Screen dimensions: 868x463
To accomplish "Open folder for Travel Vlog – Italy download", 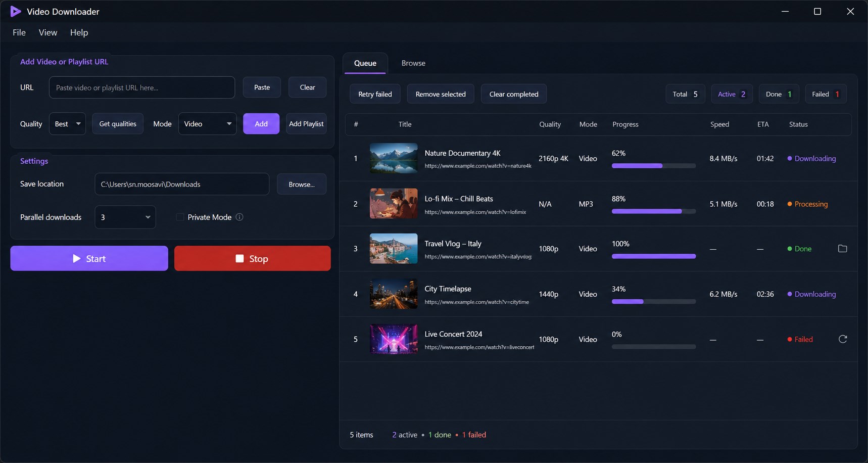I will tap(842, 249).
